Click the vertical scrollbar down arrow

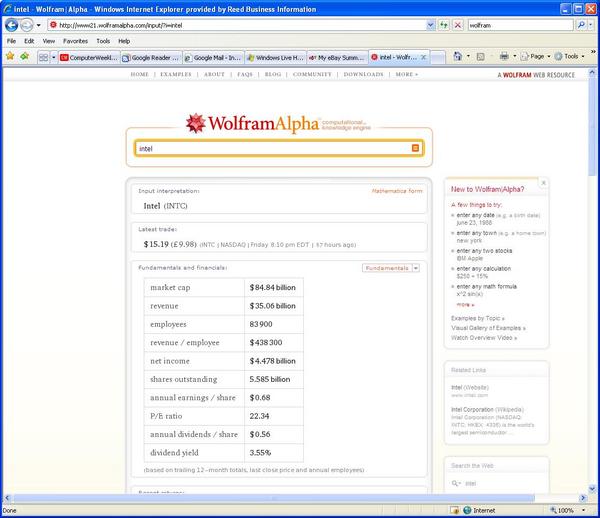point(592,489)
